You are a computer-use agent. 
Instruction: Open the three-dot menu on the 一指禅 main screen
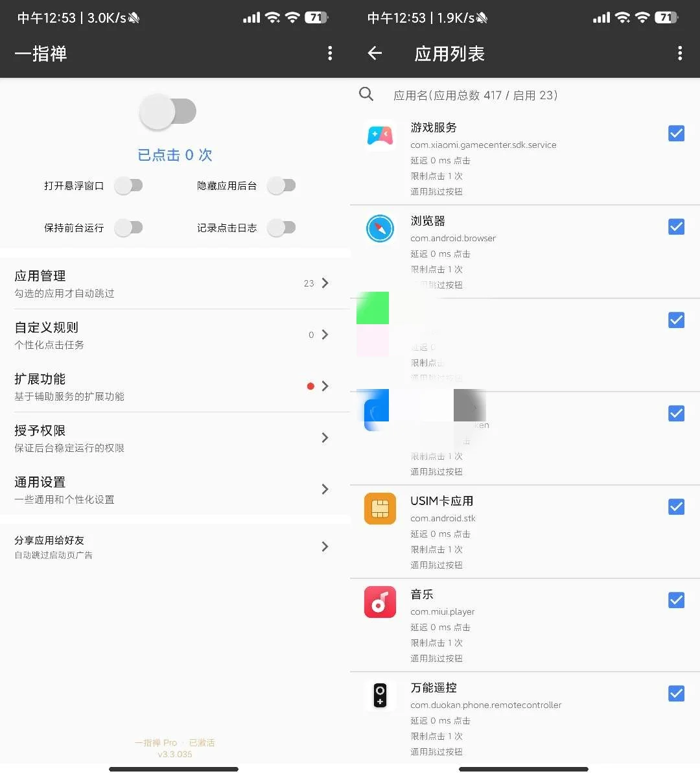[330, 54]
